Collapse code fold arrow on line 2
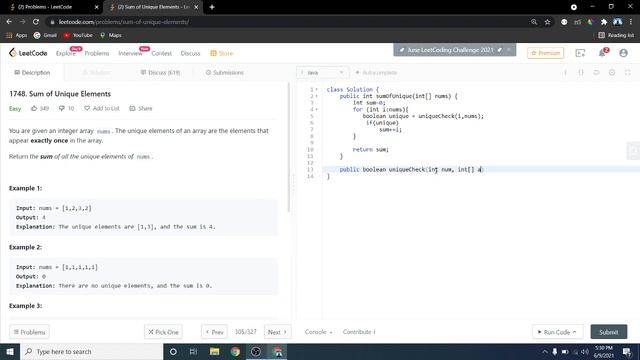The width and height of the screenshot is (640, 360). [x=317, y=96]
